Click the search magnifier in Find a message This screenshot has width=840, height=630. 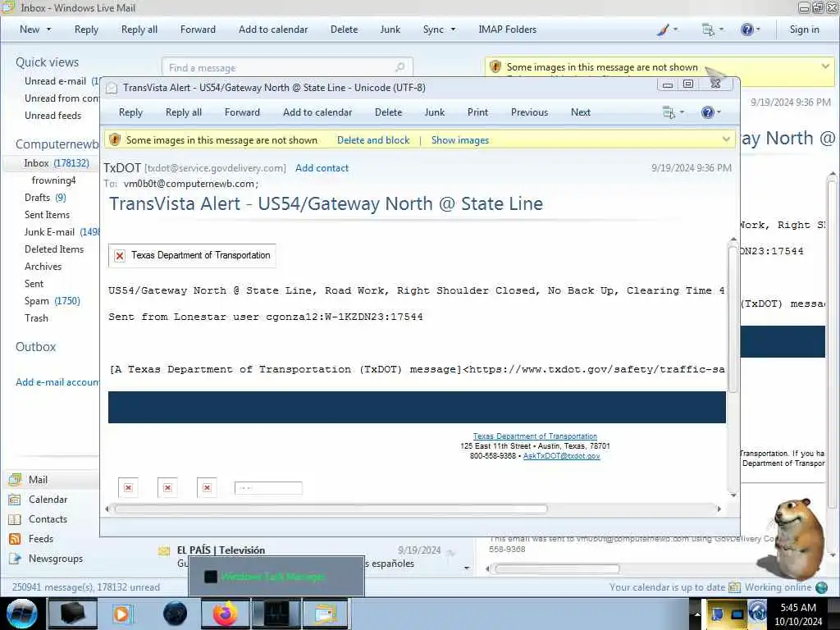pyautogui.click(x=399, y=67)
